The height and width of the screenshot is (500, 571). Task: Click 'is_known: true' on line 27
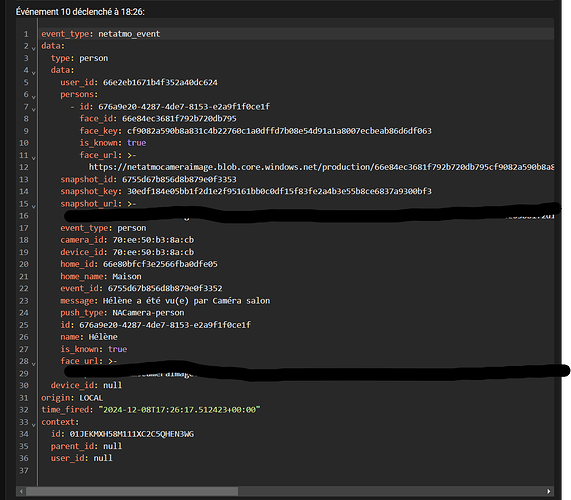click(94, 349)
